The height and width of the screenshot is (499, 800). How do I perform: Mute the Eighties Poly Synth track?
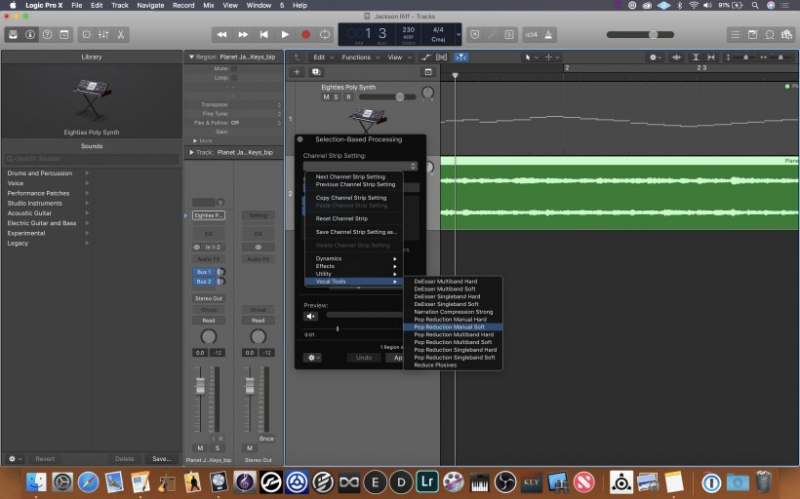pos(326,97)
